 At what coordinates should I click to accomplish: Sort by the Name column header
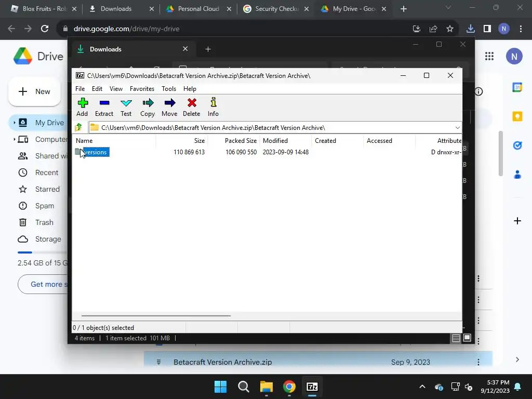click(115, 140)
